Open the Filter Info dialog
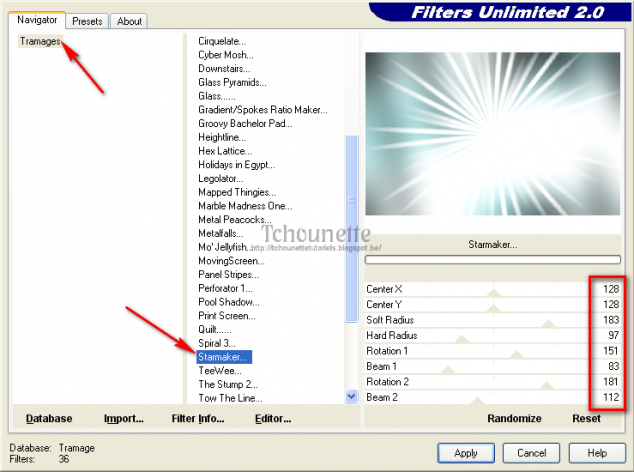This screenshot has height=472, width=634. click(x=197, y=419)
